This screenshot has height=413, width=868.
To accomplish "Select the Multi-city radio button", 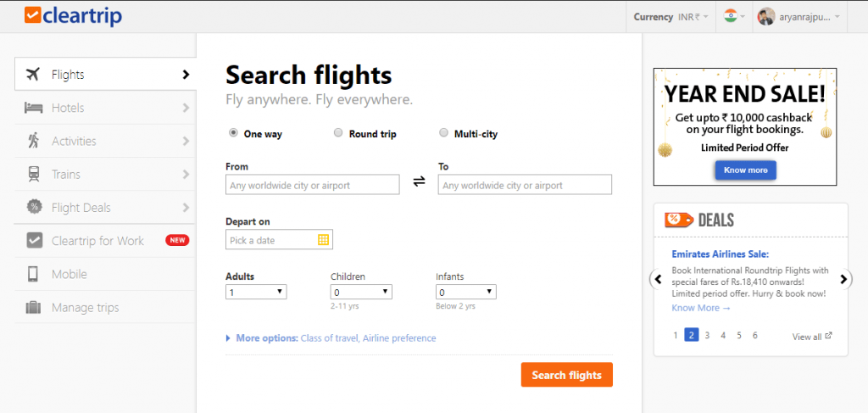I will pos(443,133).
